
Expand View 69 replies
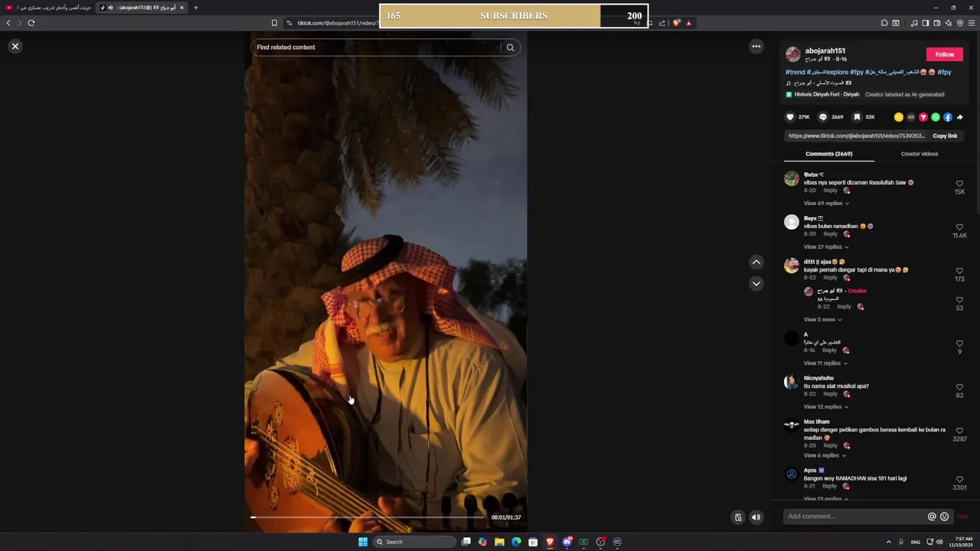click(826, 204)
